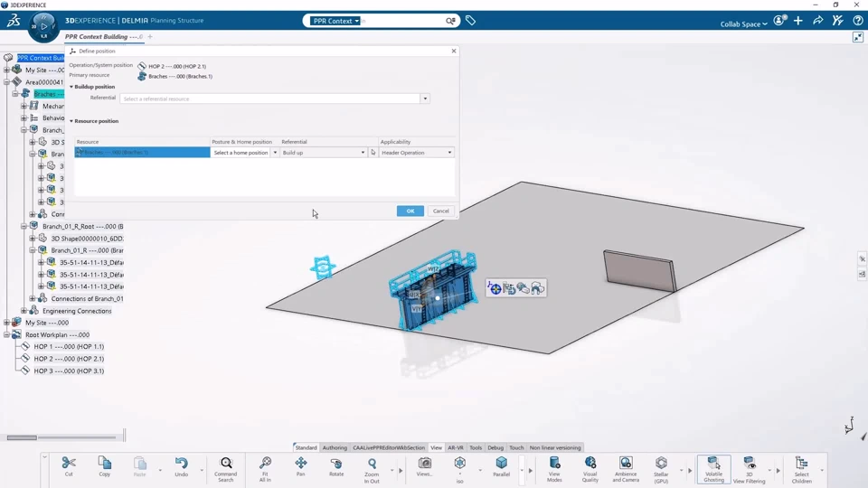Open Header Operation applicability dropdown

pyautogui.click(x=449, y=153)
